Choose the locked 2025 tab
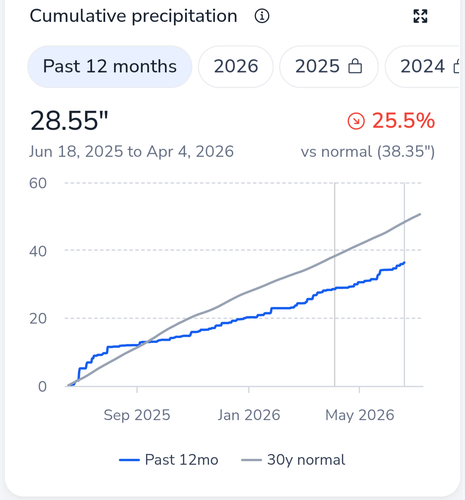Viewport: 465px width, 500px height. click(329, 66)
